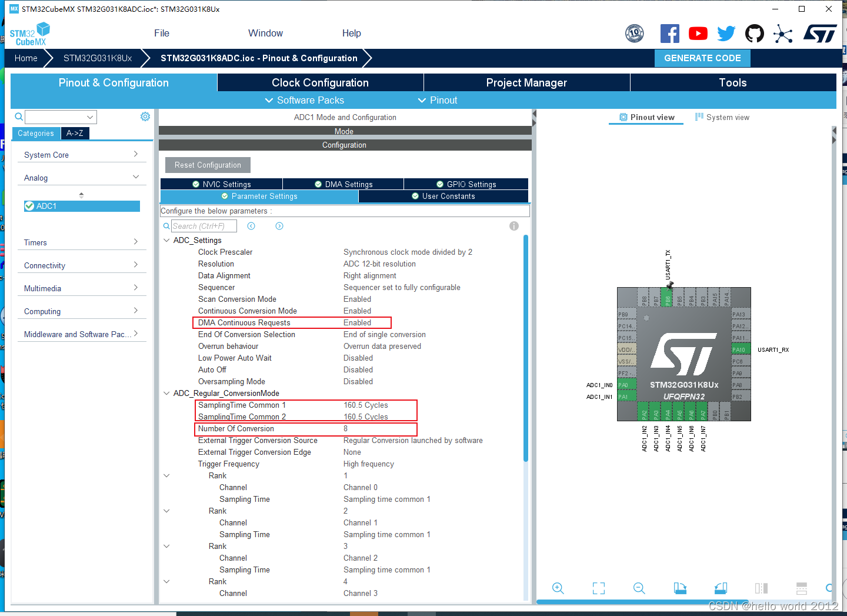Open the Pinout dropdown menu
Screen dimensions: 847x616
click(x=438, y=100)
